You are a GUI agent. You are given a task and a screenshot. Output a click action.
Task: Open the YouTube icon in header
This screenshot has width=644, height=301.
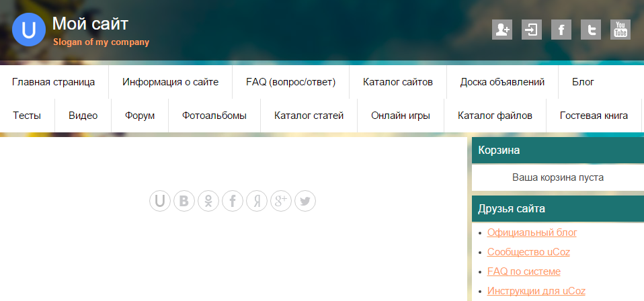tap(620, 30)
